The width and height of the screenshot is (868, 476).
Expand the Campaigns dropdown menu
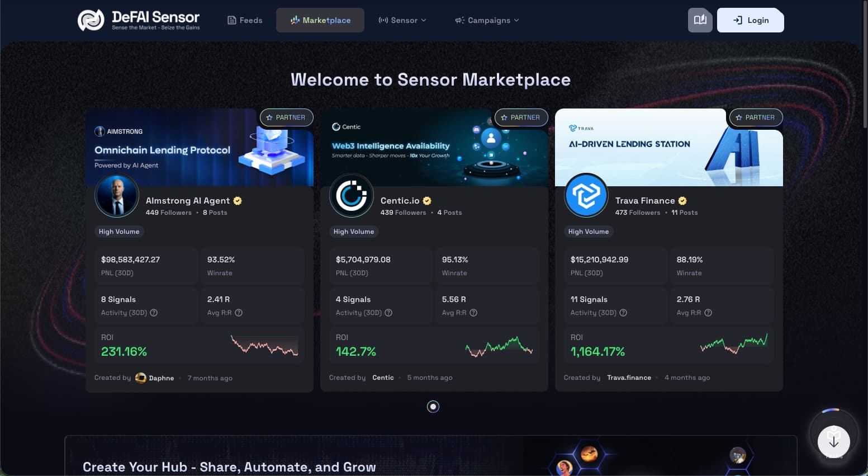point(487,20)
